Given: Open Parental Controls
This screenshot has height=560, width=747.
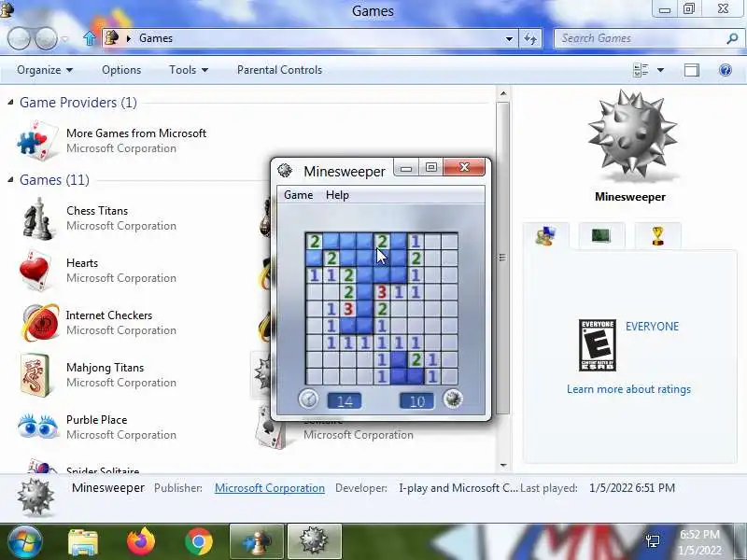Looking at the screenshot, I should coord(279,70).
